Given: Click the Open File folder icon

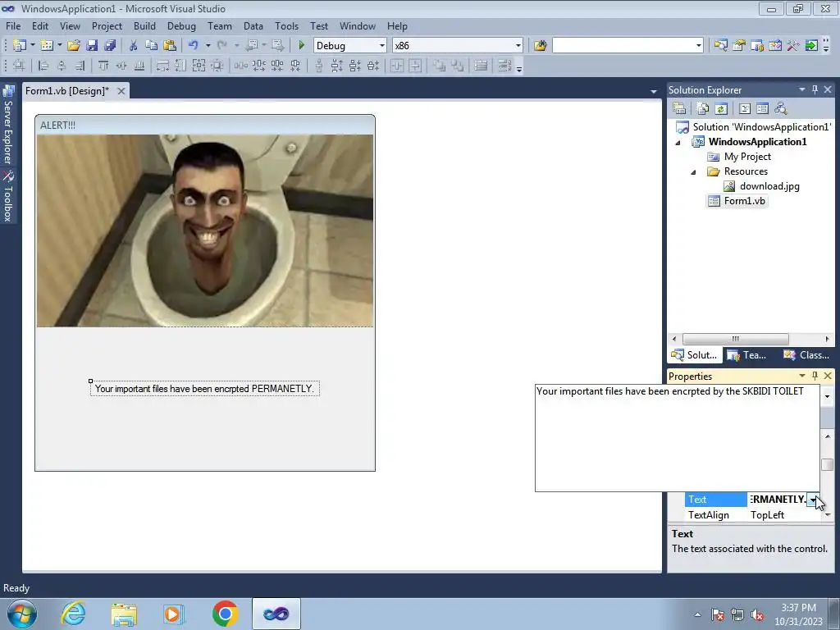Looking at the screenshot, I should pos(73,46).
